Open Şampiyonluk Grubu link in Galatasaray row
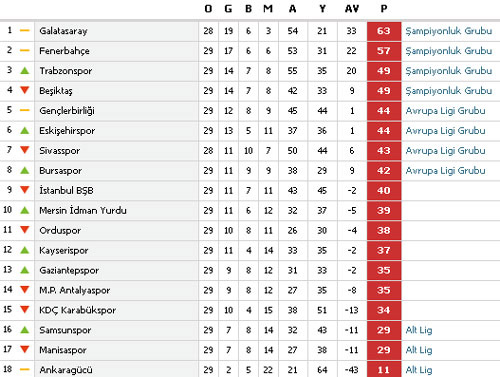The height and width of the screenshot is (377, 500). pos(449,31)
